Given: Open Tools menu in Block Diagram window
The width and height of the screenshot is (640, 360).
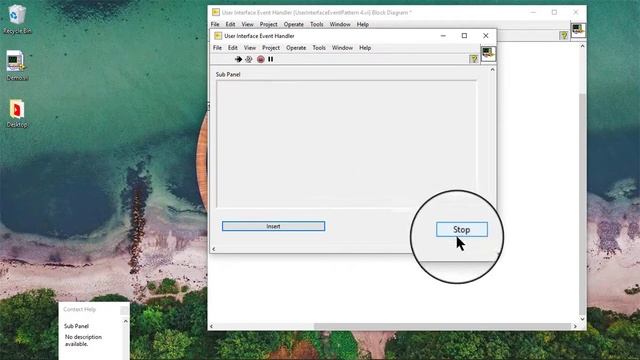Looking at the screenshot, I should click(316, 24).
